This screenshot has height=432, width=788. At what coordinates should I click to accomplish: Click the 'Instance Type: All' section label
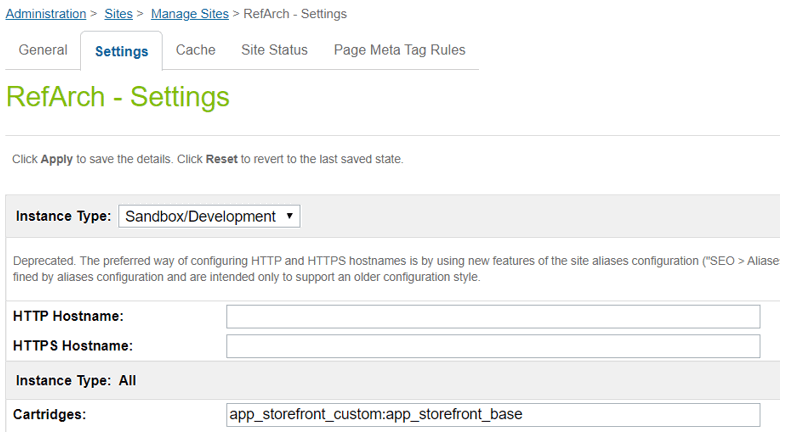(76, 381)
